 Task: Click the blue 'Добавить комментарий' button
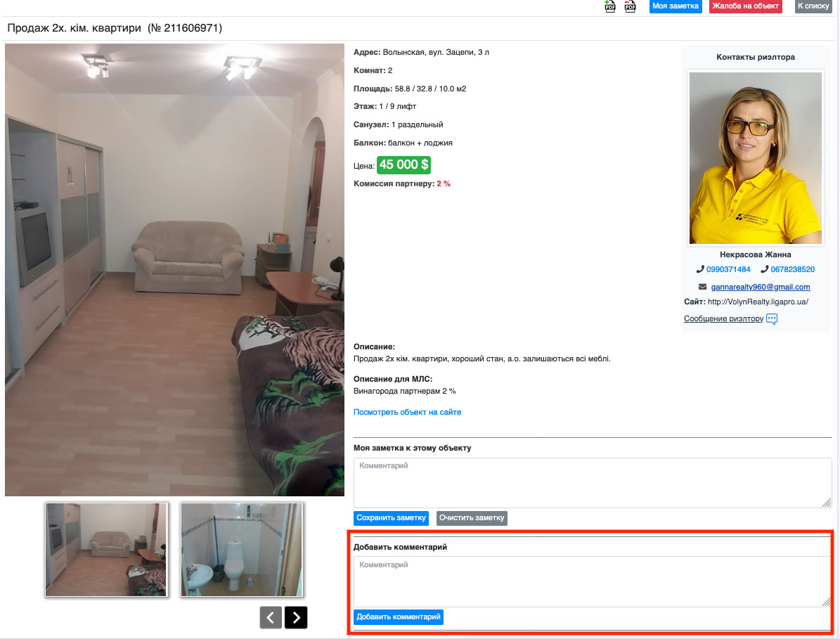[399, 617]
